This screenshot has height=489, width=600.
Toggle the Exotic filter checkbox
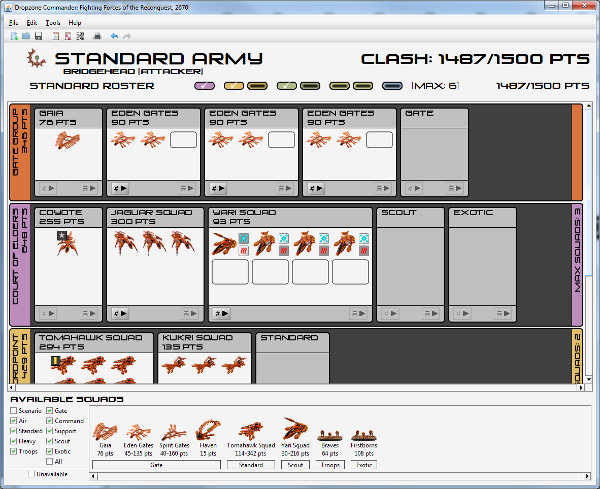(x=50, y=452)
